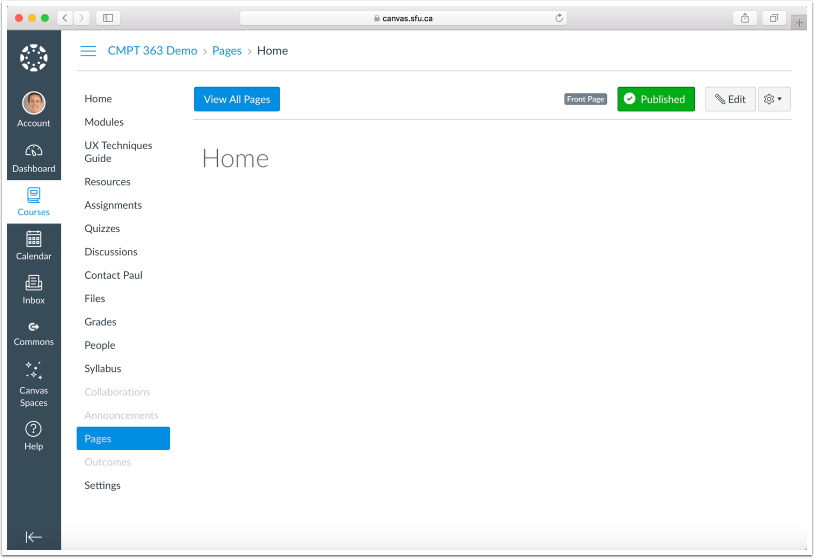Click the canvas.sfu.ca address bar

(403, 18)
